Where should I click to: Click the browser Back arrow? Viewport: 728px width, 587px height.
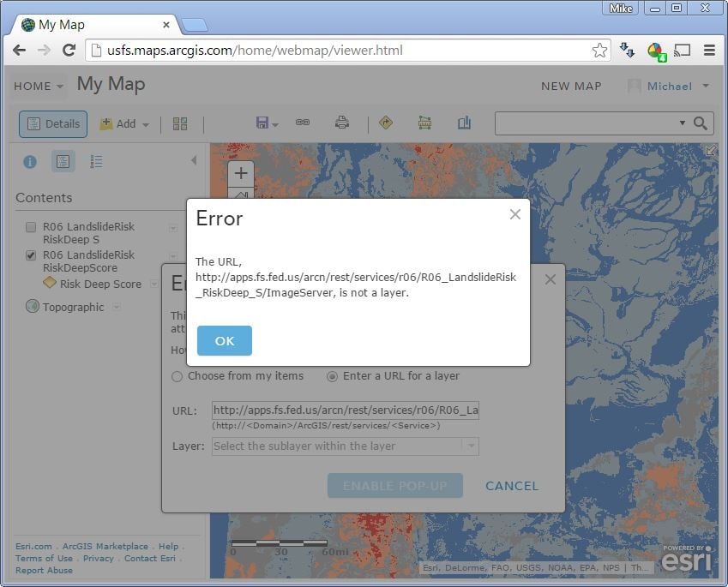(x=19, y=50)
